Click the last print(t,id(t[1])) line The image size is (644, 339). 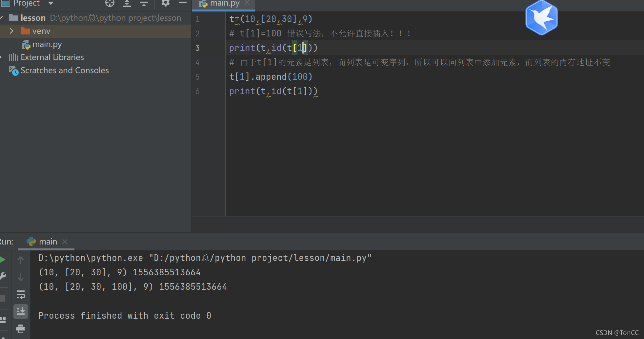tap(273, 91)
